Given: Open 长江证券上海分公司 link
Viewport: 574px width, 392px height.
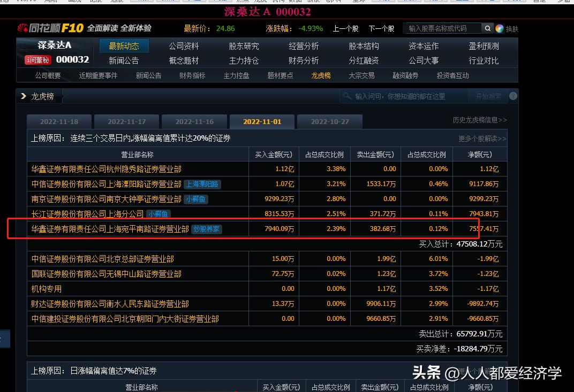Looking at the screenshot, I should (x=87, y=214).
